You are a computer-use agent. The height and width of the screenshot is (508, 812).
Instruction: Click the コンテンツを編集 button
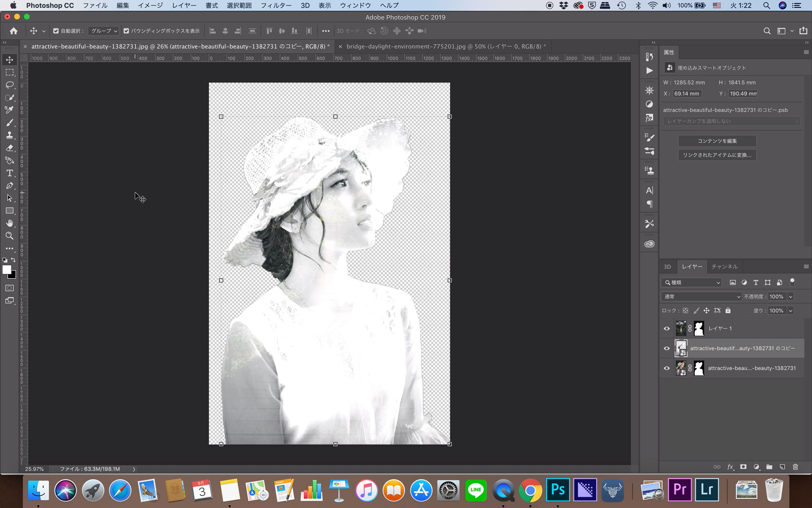[717, 141]
